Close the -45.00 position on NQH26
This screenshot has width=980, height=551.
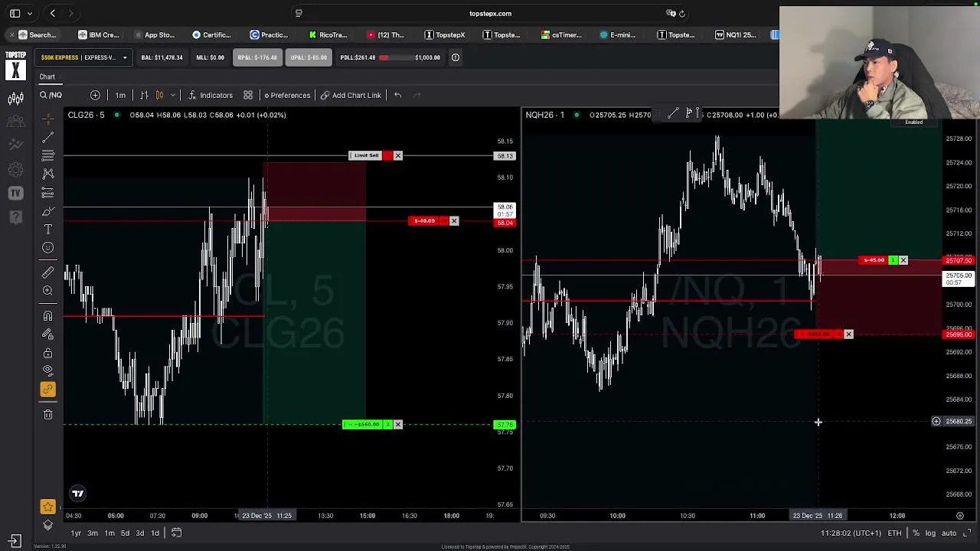coord(903,260)
